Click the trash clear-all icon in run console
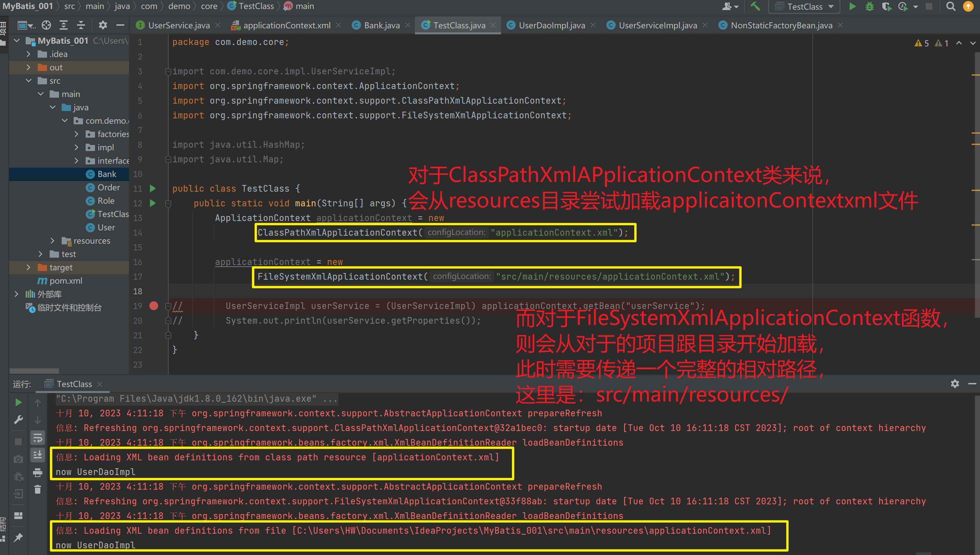 tap(37, 489)
